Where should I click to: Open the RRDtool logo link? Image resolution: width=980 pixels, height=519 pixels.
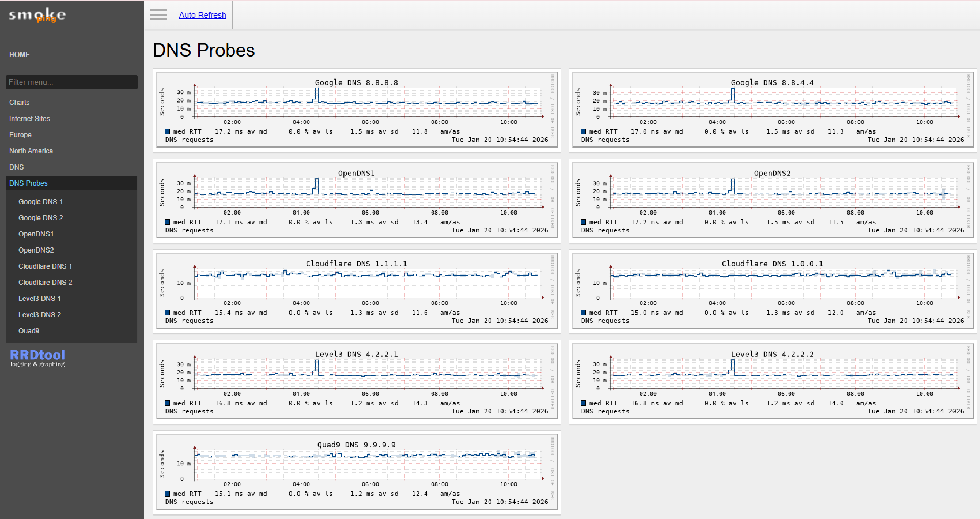pyautogui.click(x=37, y=358)
